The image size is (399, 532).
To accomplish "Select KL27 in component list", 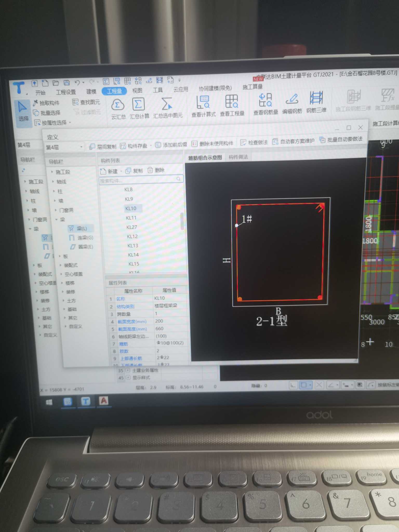I will coord(132,227).
